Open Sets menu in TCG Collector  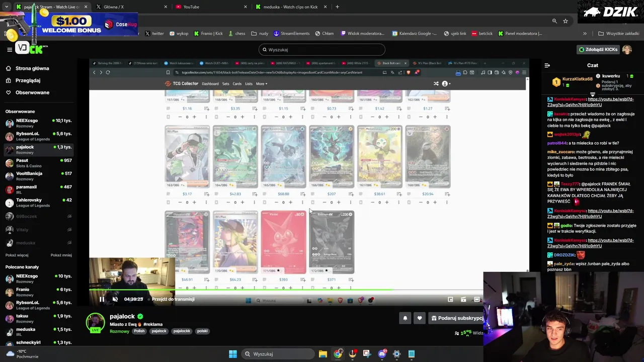pyautogui.click(x=225, y=83)
